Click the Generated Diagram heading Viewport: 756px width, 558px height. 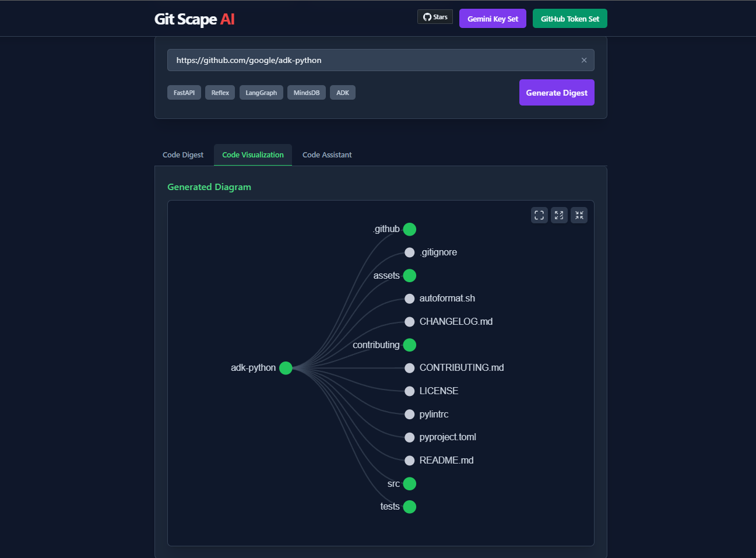[x=209, y=187]
